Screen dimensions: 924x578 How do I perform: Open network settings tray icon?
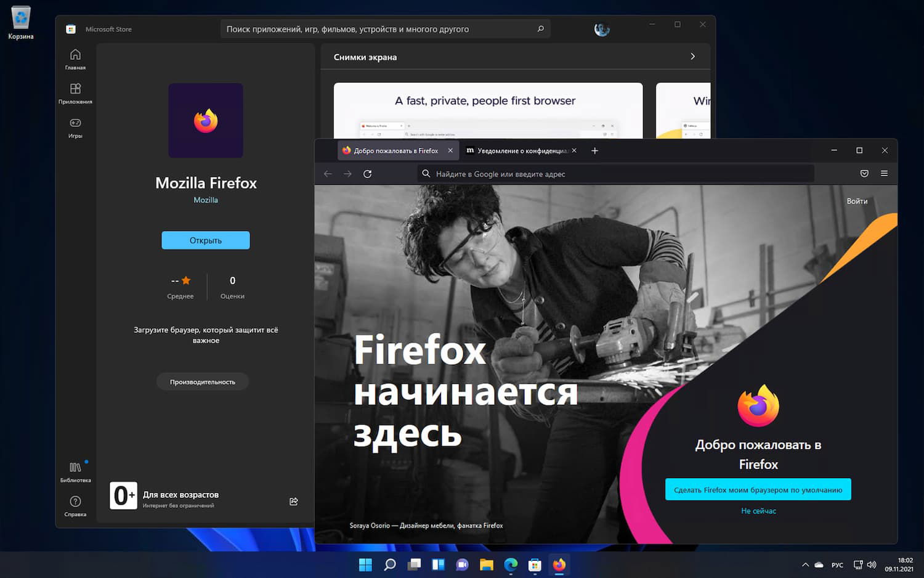tap(858, 564)
